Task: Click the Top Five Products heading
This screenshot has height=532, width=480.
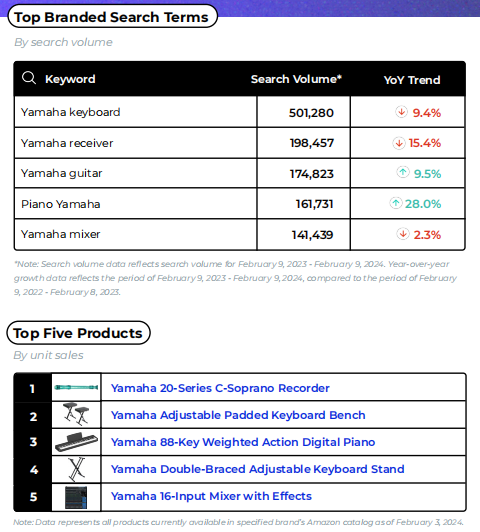Action: 78,333
